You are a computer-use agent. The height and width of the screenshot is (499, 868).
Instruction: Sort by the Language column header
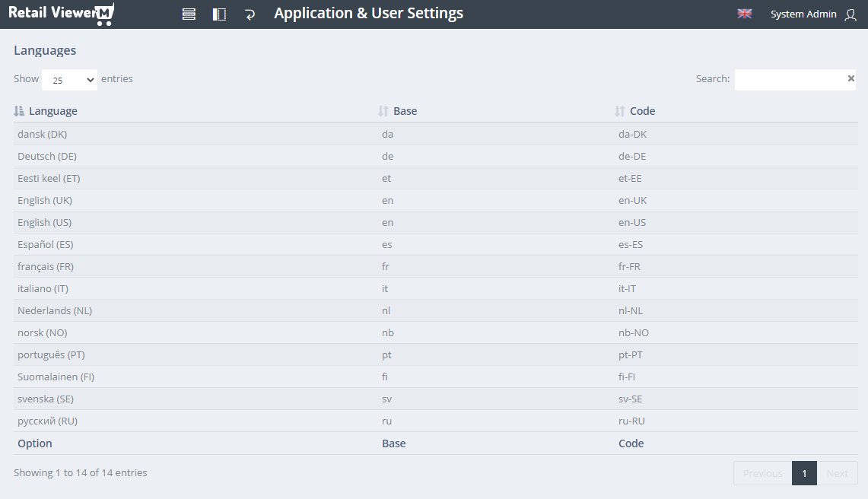53,111
